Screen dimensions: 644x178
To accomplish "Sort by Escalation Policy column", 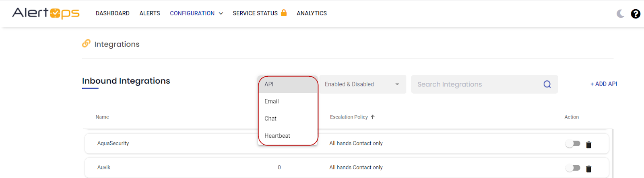I will [x=349, y=117].
